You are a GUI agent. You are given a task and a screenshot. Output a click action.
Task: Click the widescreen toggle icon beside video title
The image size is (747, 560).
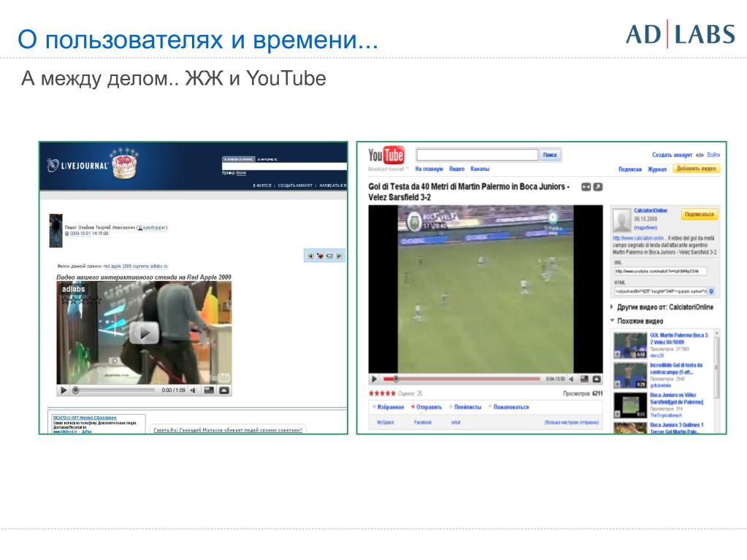point(586,187)
